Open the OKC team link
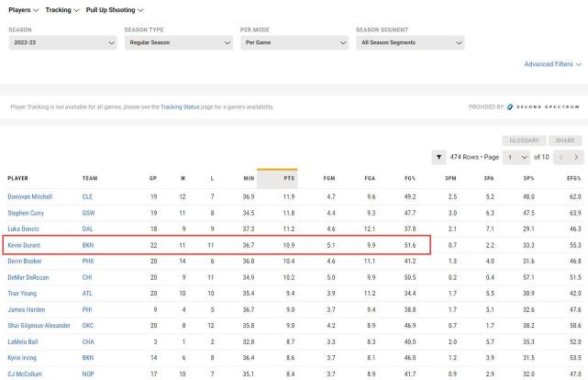Viewport: 588px width, 380px height. [x=88, y=326]
